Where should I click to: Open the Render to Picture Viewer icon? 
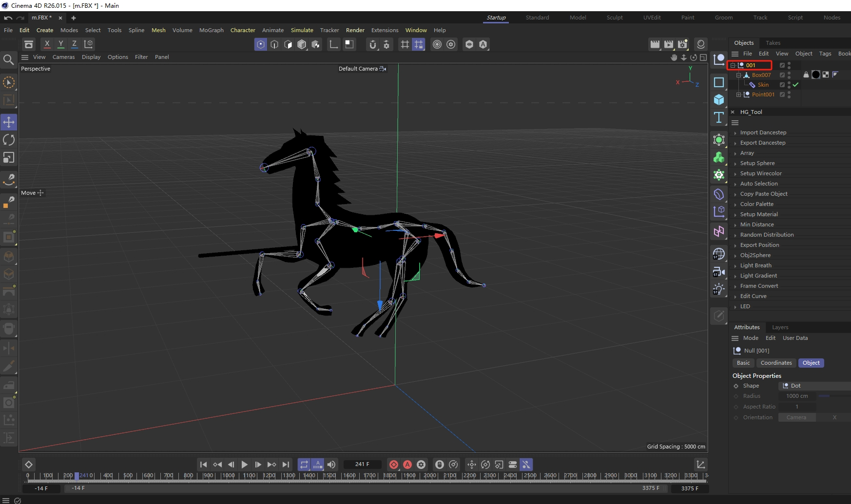(x=669, y=44)
